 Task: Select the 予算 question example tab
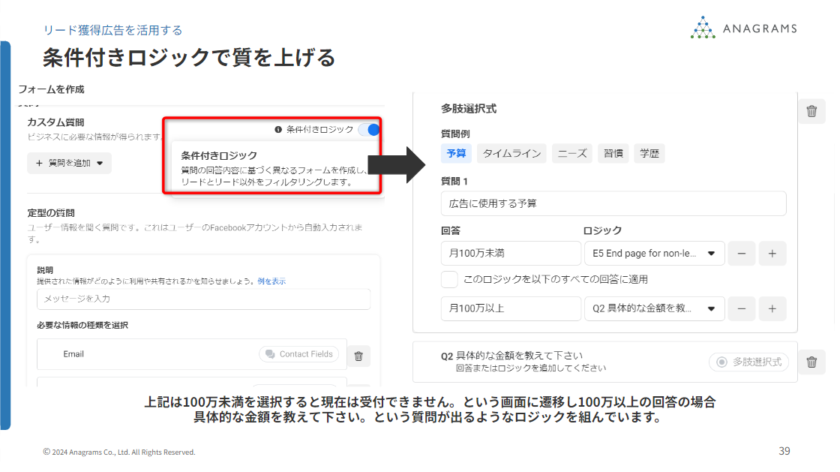456,153
